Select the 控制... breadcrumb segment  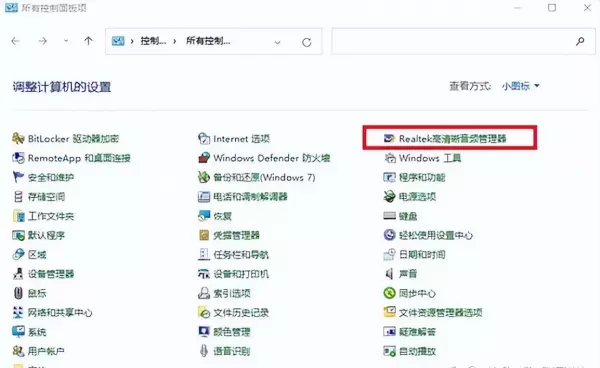(x=153, y=41)
